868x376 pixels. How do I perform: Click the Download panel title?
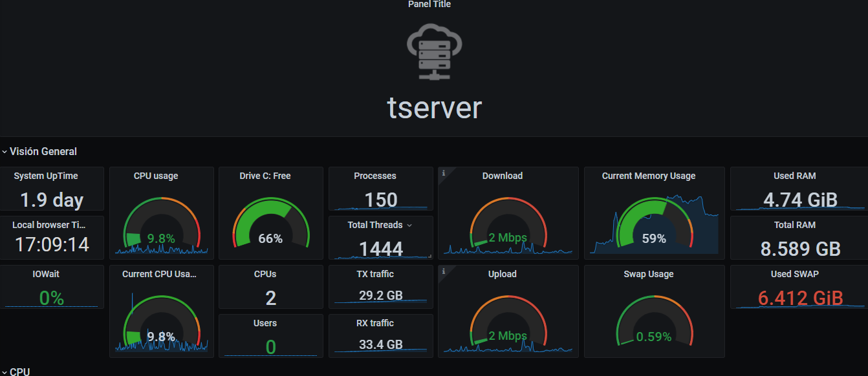pyautogui.click(x=503, y=176)
